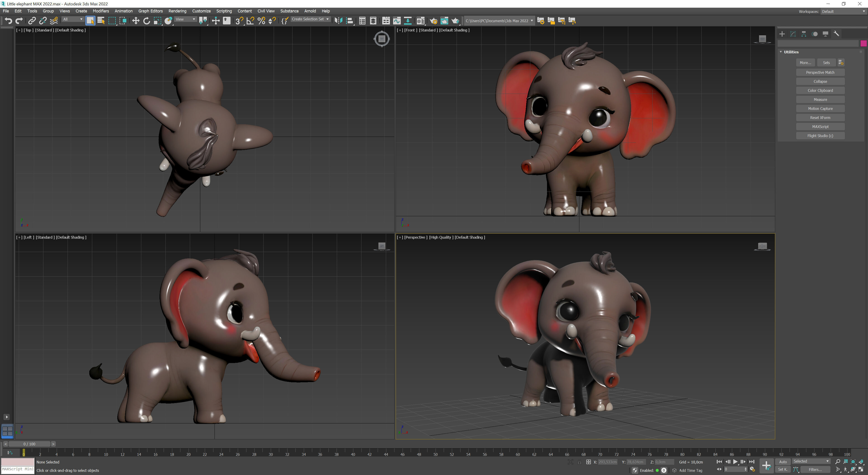This screenshot has height=475, width=868.
Task: Click Zoom Extents All Selected icon
Action: point(861,461)
